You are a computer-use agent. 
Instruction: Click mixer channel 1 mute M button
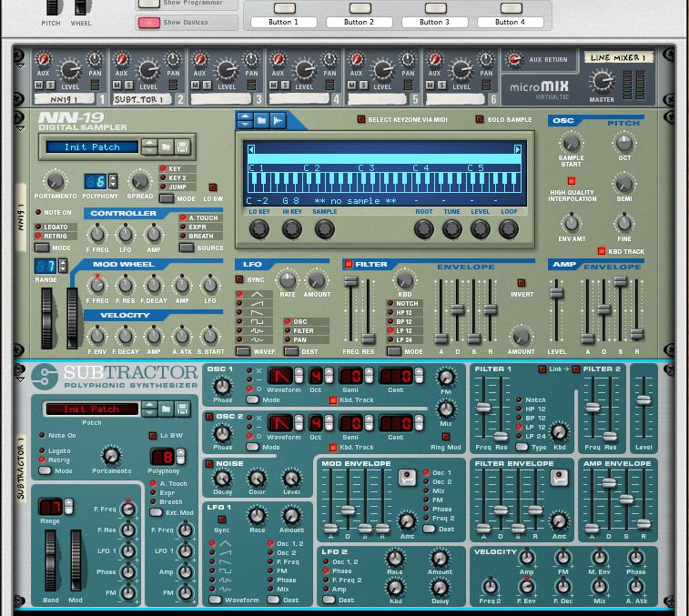38,86
